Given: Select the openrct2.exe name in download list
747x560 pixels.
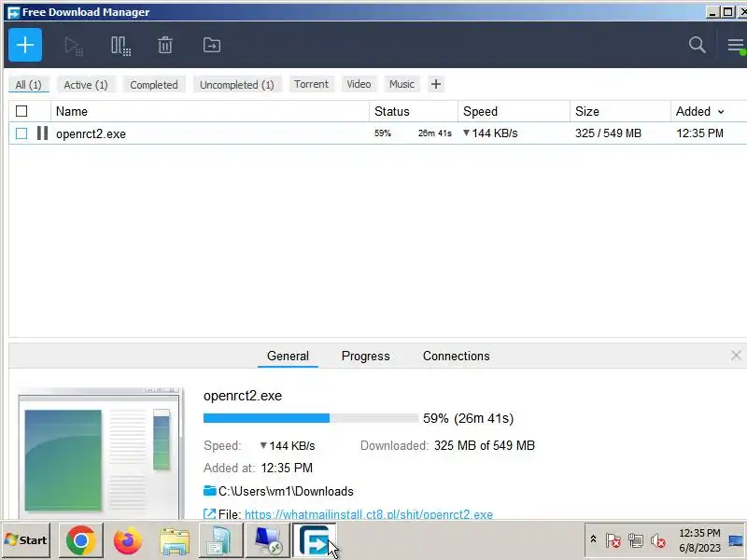Looking at the screenshot, I should [91, 133].
